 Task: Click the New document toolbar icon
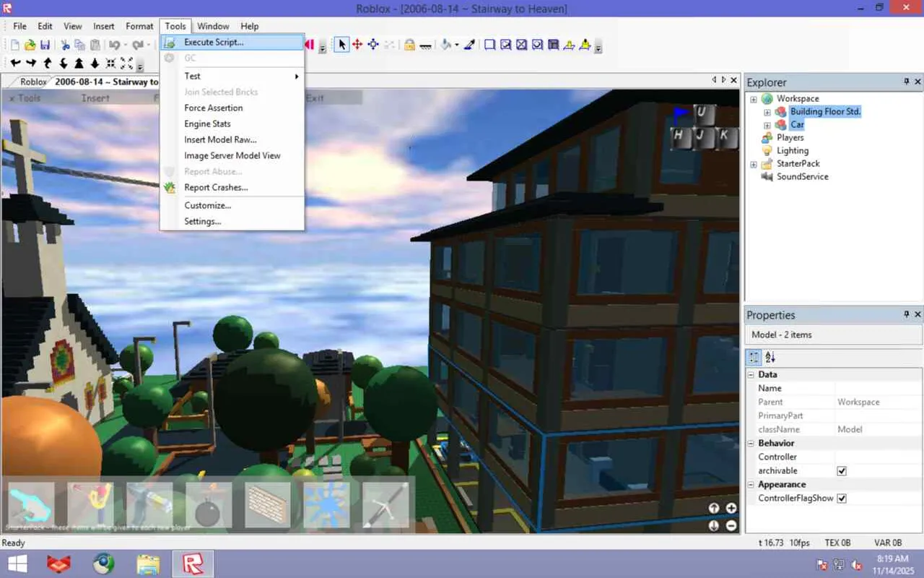(x=14, y=45)
